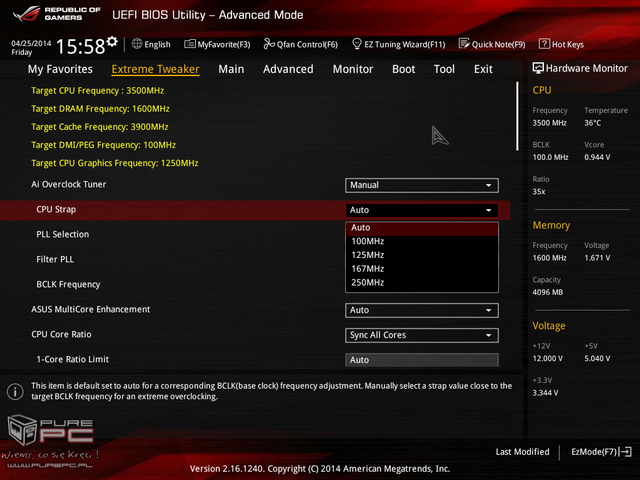Click the 1-Core Ratio Limit field
This screenshot has width=640, height=480.
(x=422, y=360)
